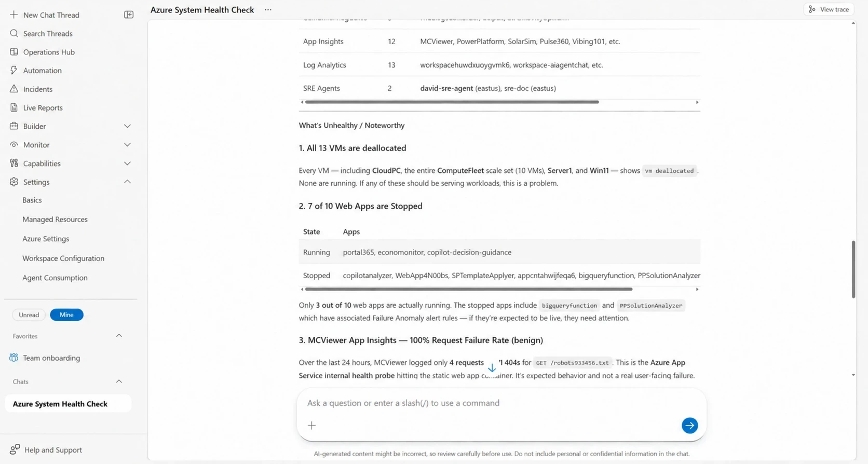Click the Incidents warning icon
The height and width of the screenshot is (464, 868).
[x=14, y=89]
